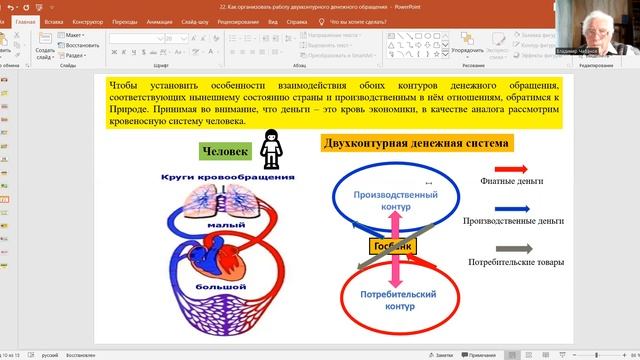
Task: Open Примечания comments from status bar
Action: (x=478, y=355)
